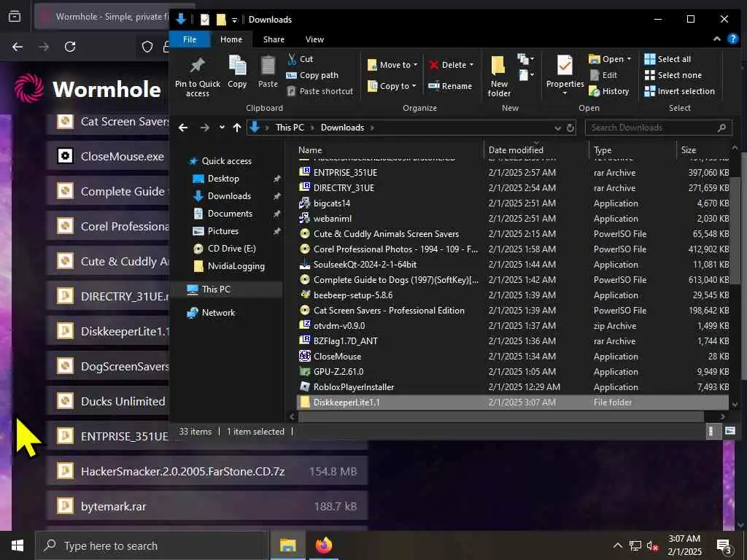Click the horizontal scrollbar in file list

point(500,417)
